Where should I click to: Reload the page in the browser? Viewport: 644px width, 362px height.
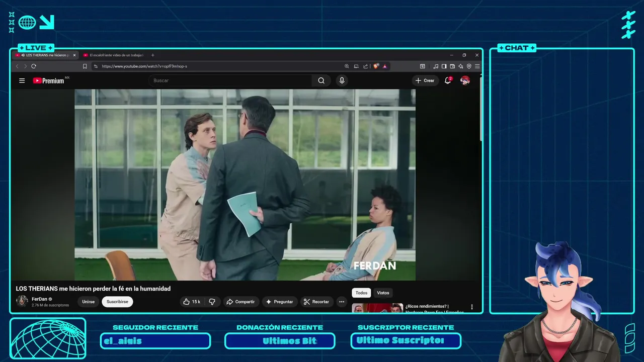(34, 66)
